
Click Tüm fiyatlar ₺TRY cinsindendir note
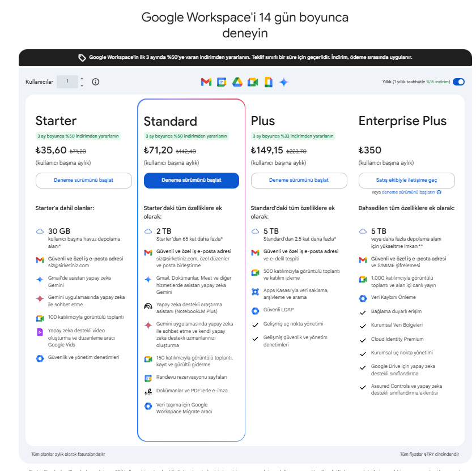[430, 455]
